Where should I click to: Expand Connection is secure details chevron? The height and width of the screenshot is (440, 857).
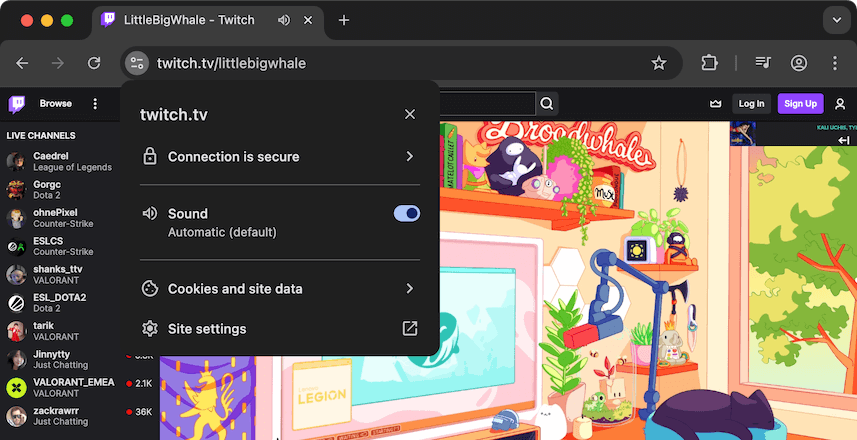pyautogui.click(x=409, y=156)
